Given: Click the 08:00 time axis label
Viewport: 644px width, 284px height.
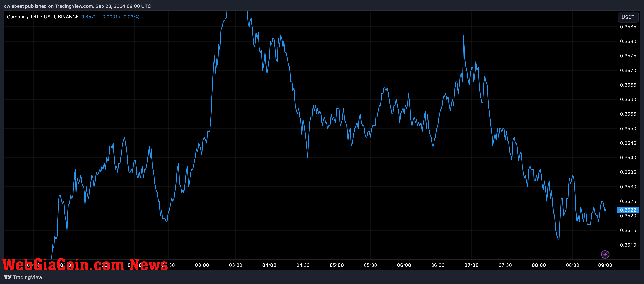Looking at the screenshot, I should [539, 265].
